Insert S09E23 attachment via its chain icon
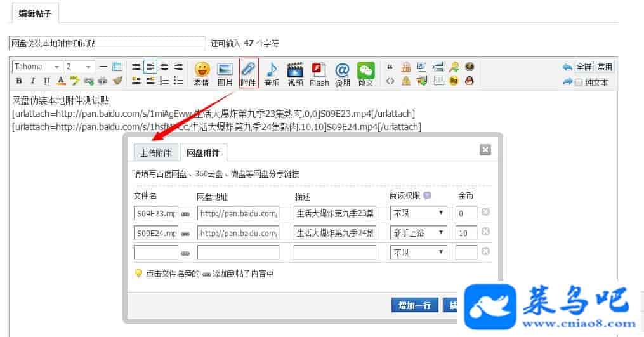Image resolution: width=644 pixels, height=337 pixels. tap(186, 214)
